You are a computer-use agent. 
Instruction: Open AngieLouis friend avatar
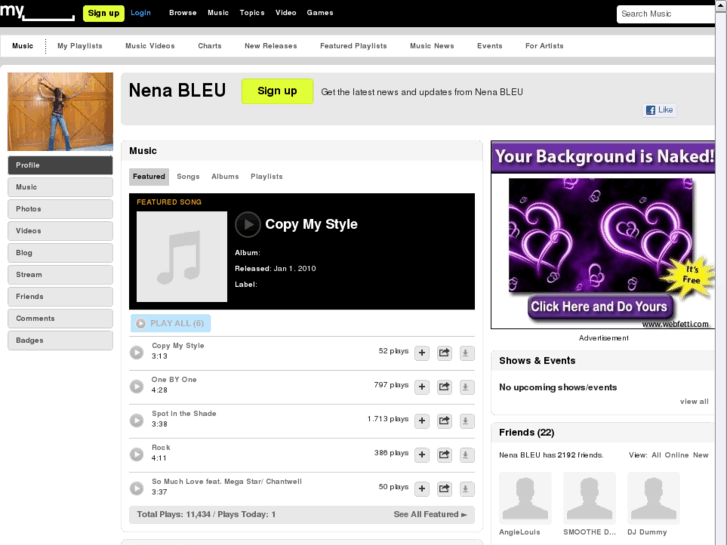coord(525,498)
